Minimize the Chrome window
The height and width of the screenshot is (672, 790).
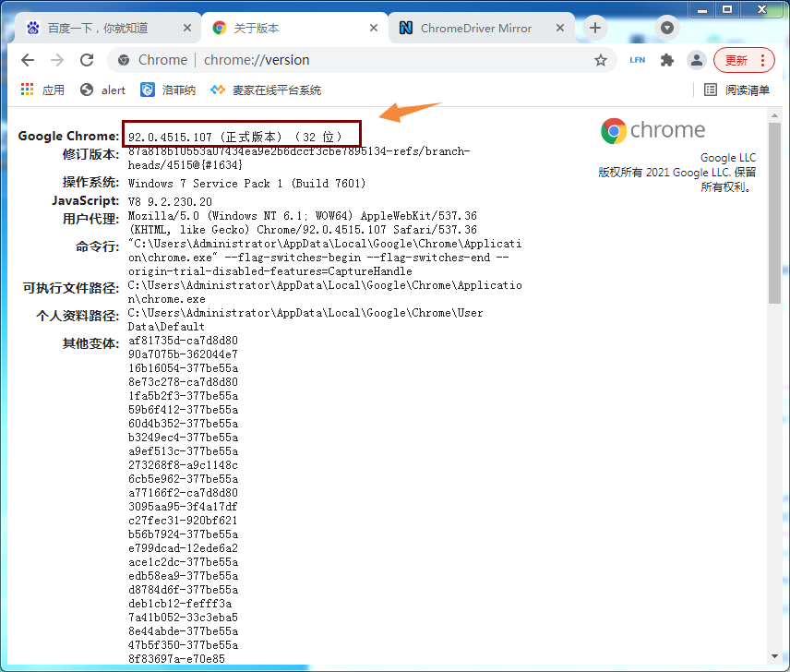tap(702, 9)
